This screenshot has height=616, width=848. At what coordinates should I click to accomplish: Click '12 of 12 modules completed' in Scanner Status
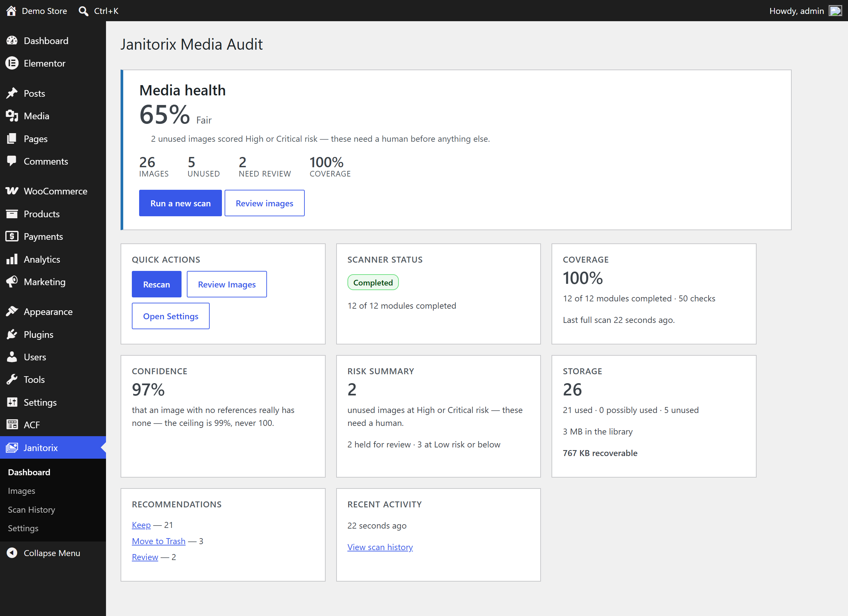[x=401, y=305]
